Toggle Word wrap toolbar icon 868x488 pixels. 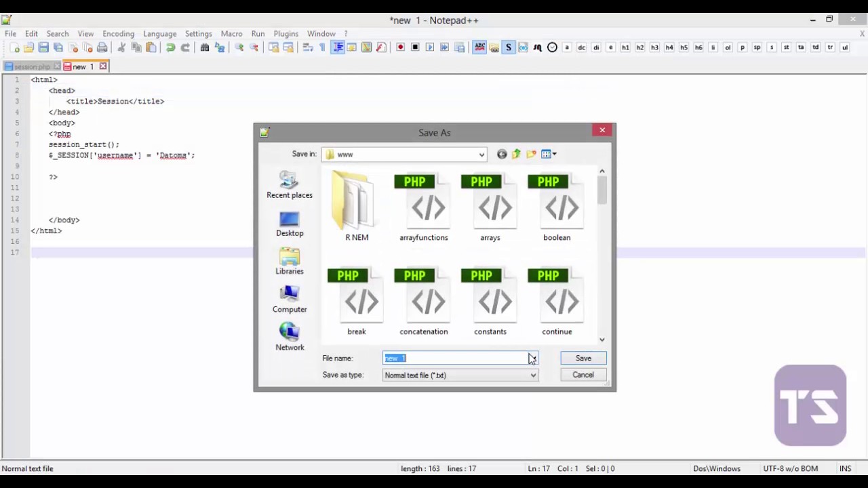(x=307, y=47)
